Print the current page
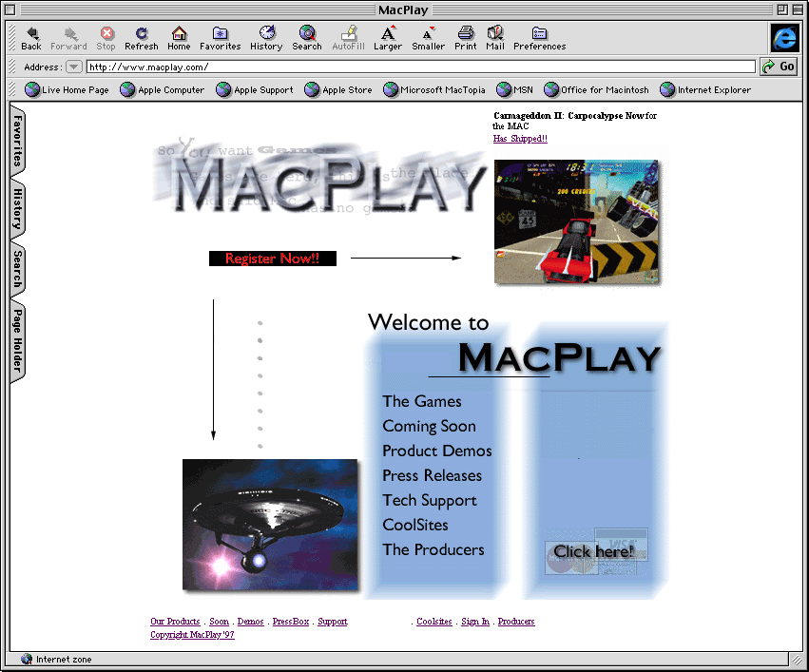The height and width of the screenshot is (672, 809). click(x=466, y=39)
